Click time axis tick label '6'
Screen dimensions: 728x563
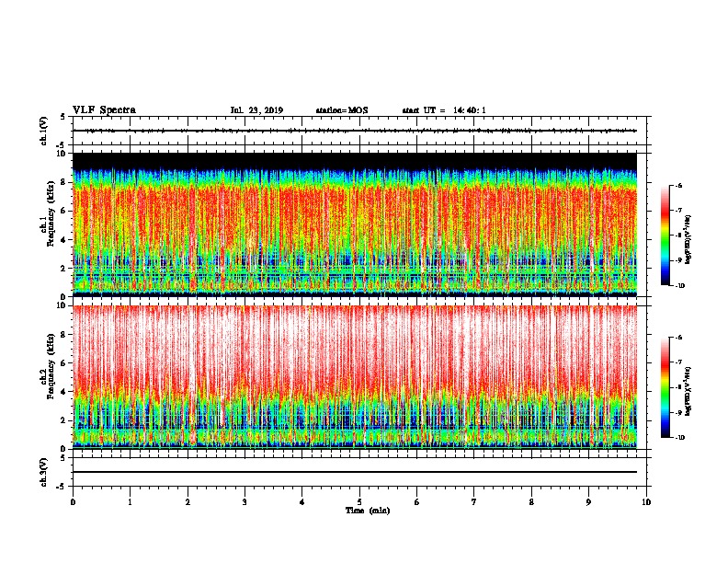coord(417,502)
